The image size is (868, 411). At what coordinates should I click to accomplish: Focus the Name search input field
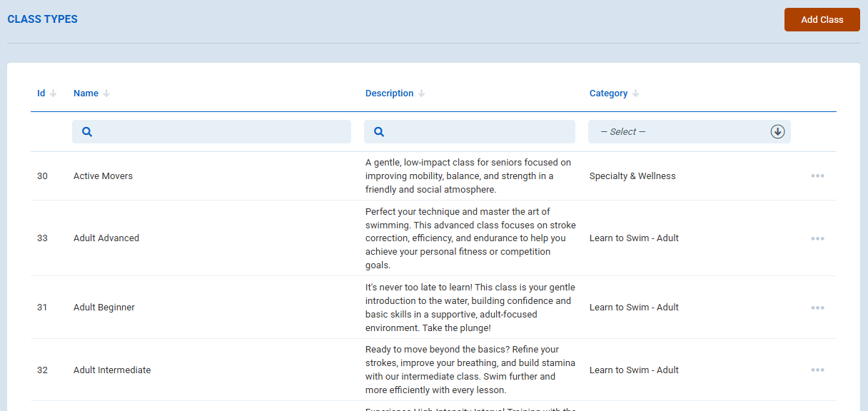pyautogui.click(x=221, y=132)
